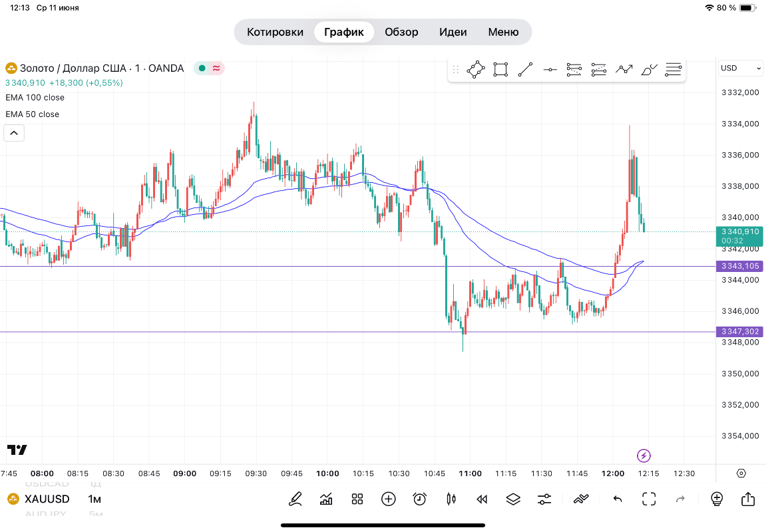766x532 pixels.
Task: Undo the last action
Action: click(618, 499)
